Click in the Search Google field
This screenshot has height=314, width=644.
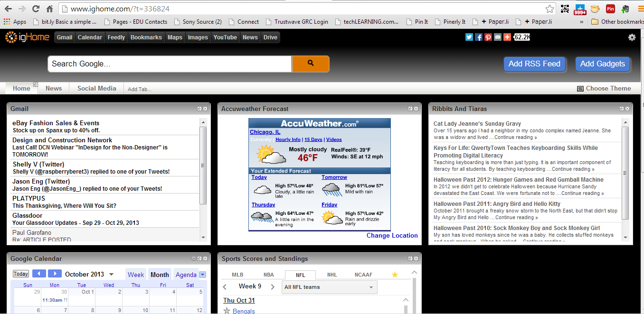tap(169, 64)
